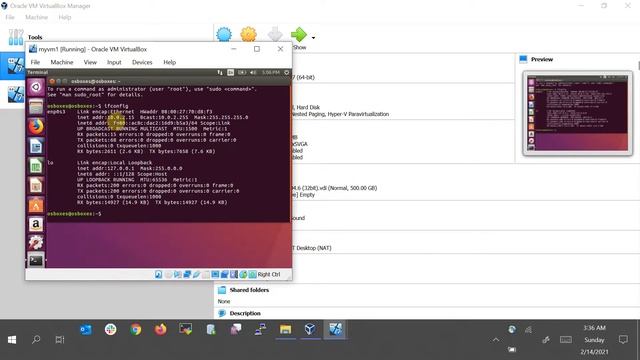This screenshot has width=640, height=360.
Task: Launch Firefox from the Ubuntu launcher
Action: [x=36, y=127]
